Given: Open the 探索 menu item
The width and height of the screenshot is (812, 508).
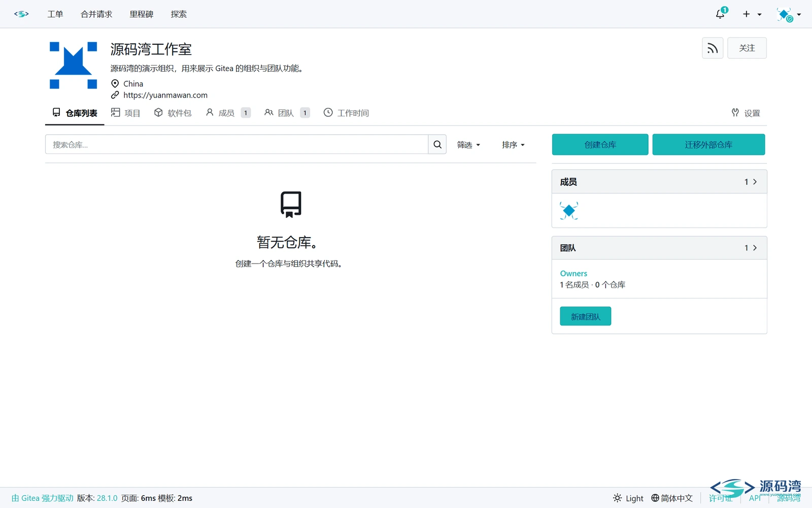Looking at the screenshot, I should click(179, 14).
